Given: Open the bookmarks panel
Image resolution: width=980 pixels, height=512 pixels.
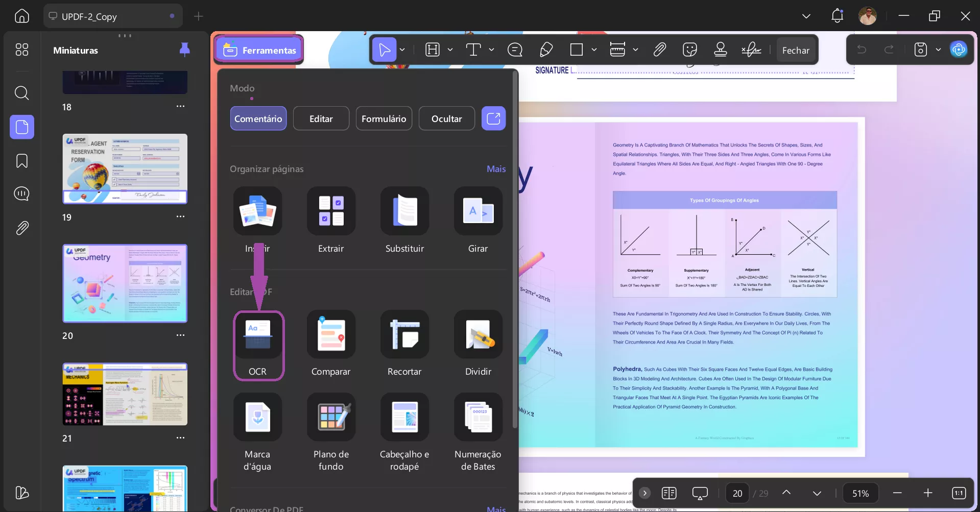Looking at the screenshot, I should pos(22,161).
